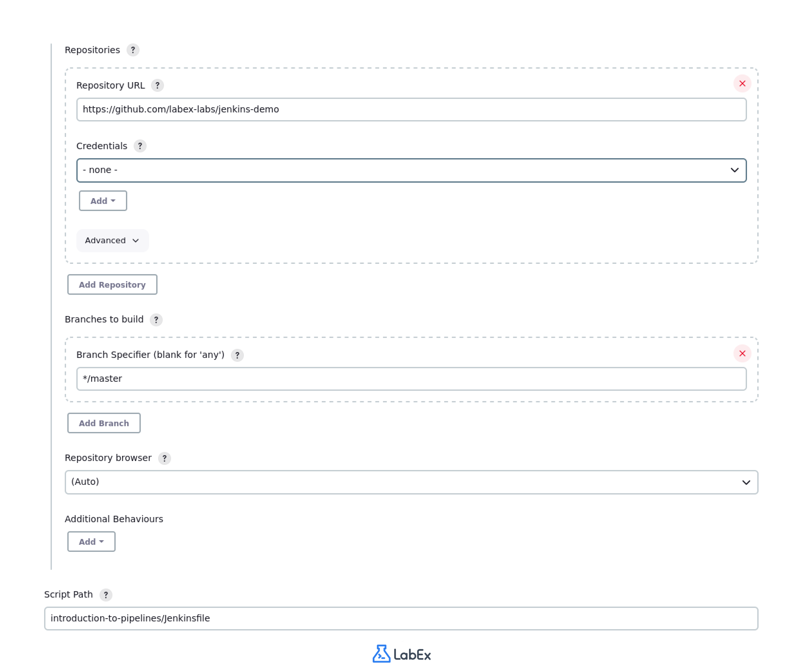Expand the Advanced section
Viewport: 804px width, 672px height.
pyautogui.click(x=112, y=240)
